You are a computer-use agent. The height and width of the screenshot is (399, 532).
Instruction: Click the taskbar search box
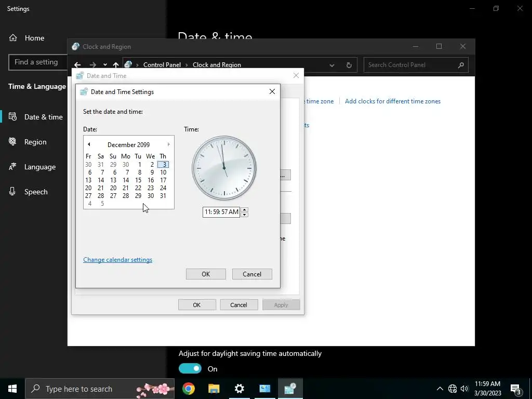point(100,389)
